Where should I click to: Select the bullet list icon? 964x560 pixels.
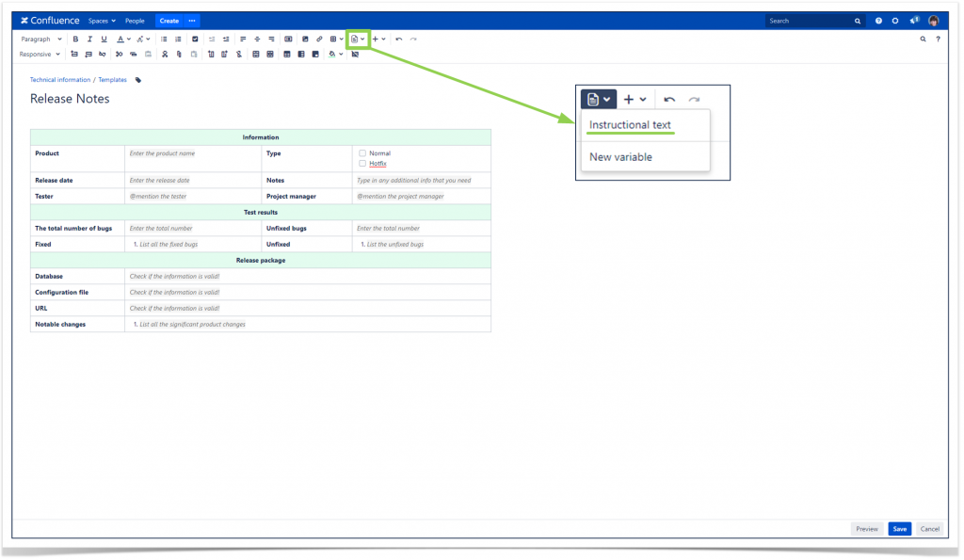click(x=165, y=39)
